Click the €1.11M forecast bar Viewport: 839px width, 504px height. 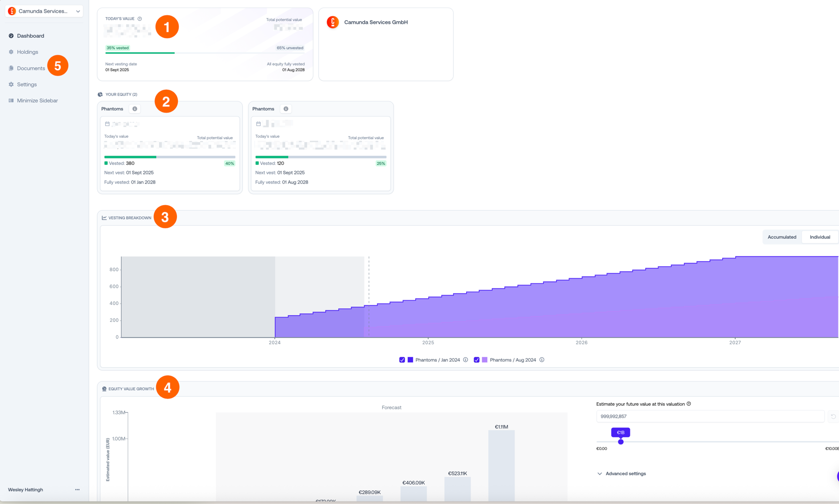click(x=501, y=466)
